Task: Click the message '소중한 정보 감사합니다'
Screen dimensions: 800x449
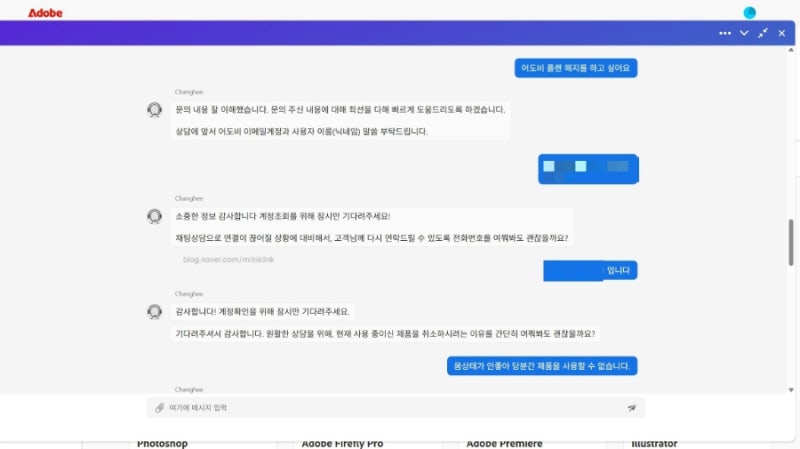Action: [x=283, y=216]
